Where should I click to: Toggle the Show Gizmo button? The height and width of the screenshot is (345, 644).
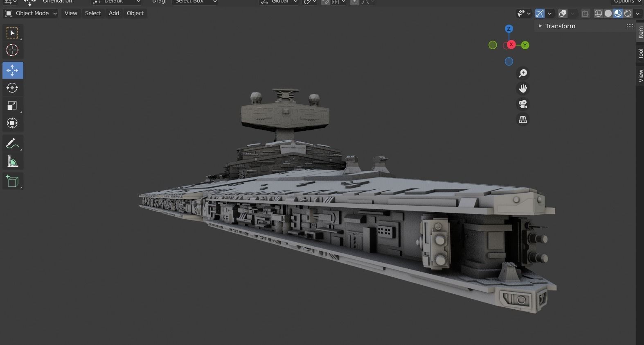(x=540, y=14)
